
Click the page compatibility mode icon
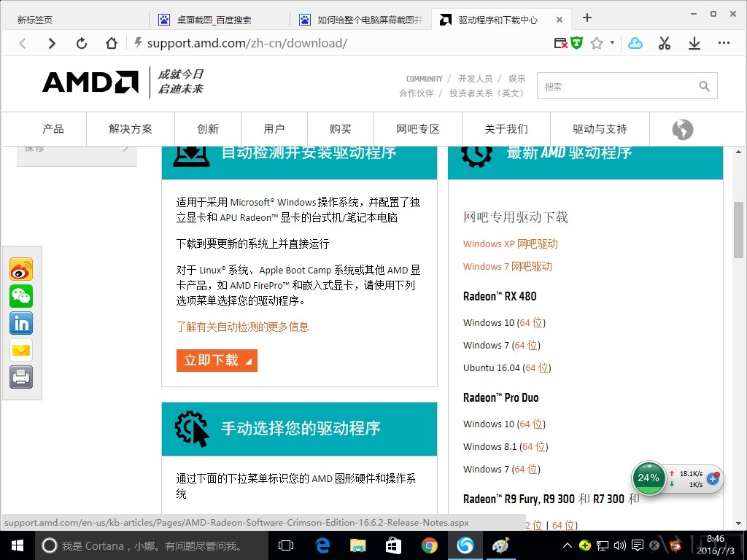(561, 43)
